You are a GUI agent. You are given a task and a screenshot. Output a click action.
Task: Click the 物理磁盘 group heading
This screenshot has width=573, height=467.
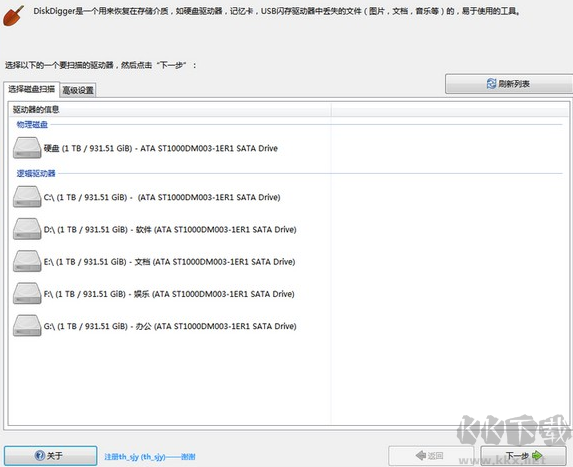[32, 125]
